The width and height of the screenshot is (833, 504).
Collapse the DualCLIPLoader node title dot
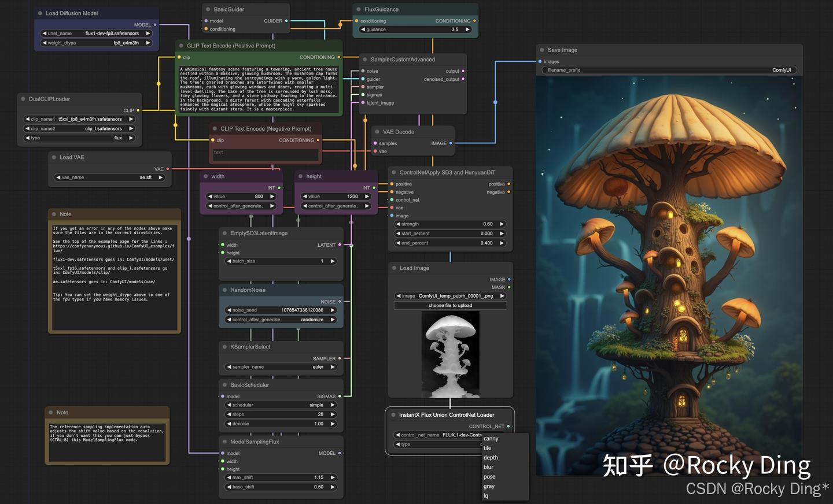(23, 99)
